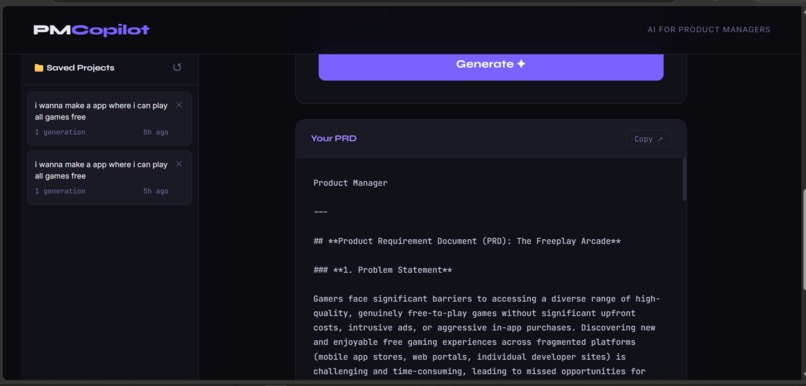Remove the second saved project
The image size is (806, 386).
pyautogui.click(x=179, y=164)
